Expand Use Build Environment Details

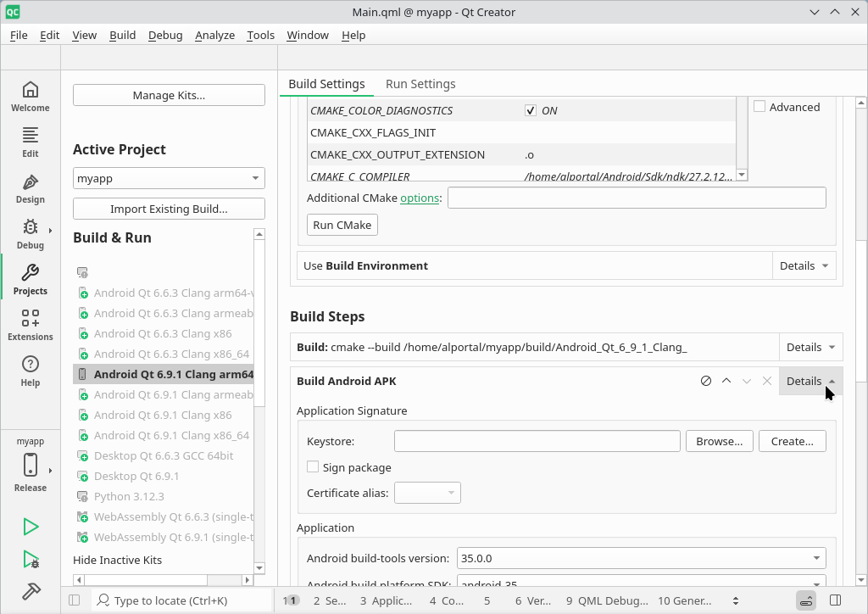[804, 265]
